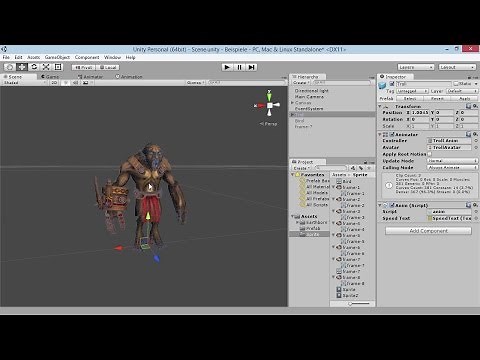Viewport: 480px width, 360px height.
Task: Switch to the Animator tab
Action: [x=90, y=77]
